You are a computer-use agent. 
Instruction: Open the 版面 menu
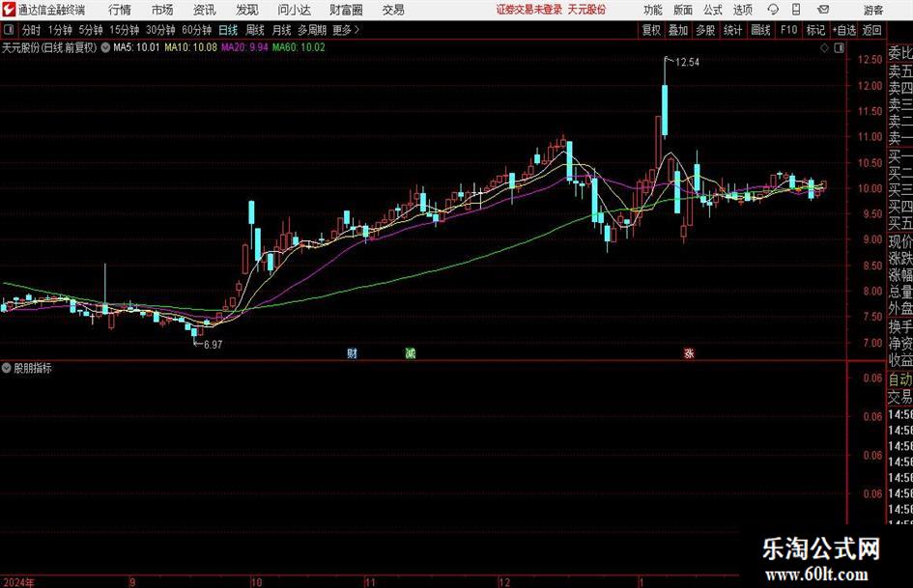point(683,10)
